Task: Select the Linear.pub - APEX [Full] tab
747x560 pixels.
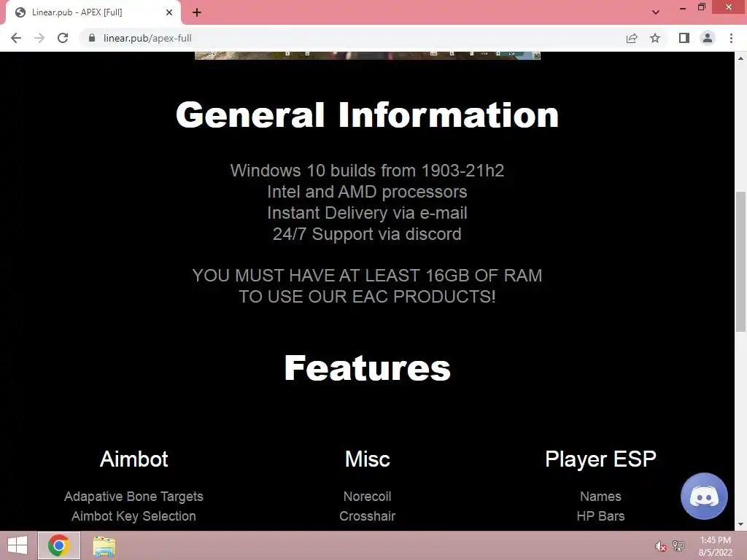Action: (93, 12)
